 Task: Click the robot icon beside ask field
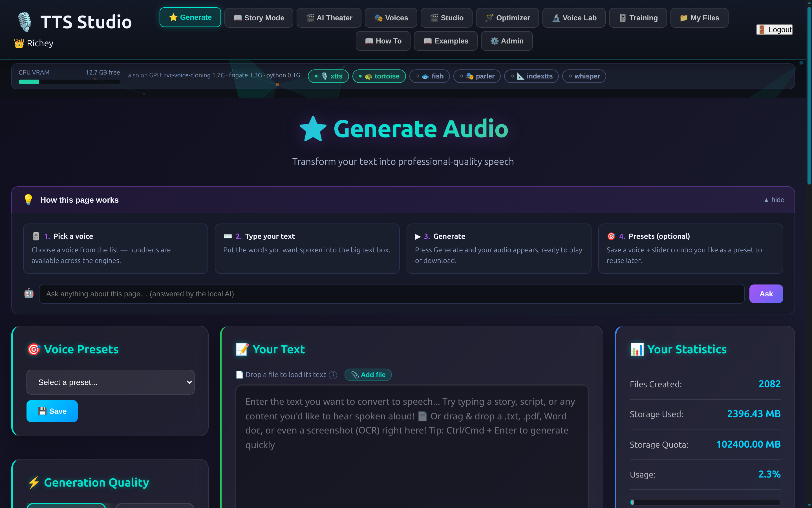pos(29,293)
